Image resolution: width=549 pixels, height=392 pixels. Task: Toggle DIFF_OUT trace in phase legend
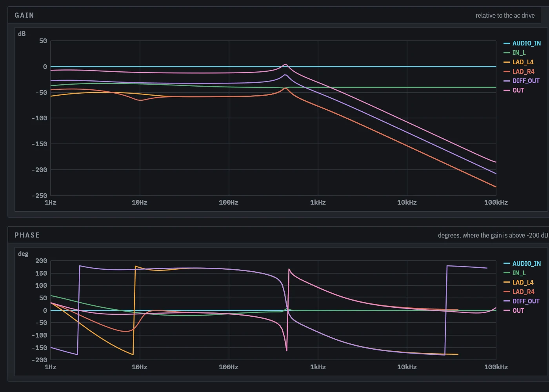(522, 301)
